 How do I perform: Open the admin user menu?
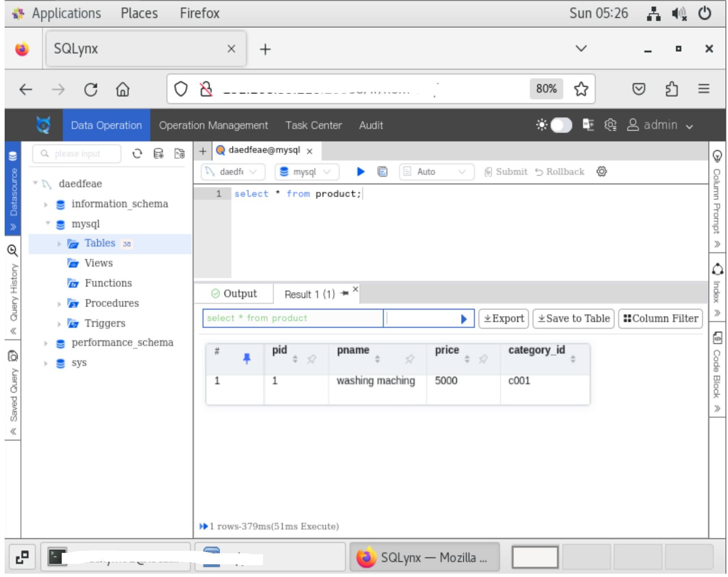[660, 125]
